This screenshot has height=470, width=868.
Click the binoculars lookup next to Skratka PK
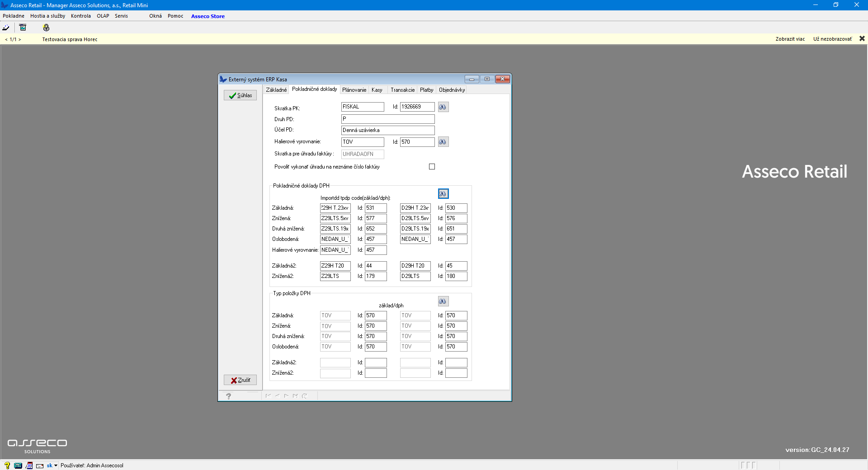pos(443,107)
